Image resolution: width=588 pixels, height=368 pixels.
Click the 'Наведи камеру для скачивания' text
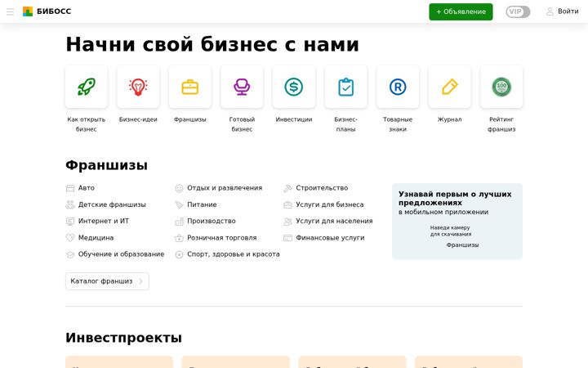(x=450, y=231)
